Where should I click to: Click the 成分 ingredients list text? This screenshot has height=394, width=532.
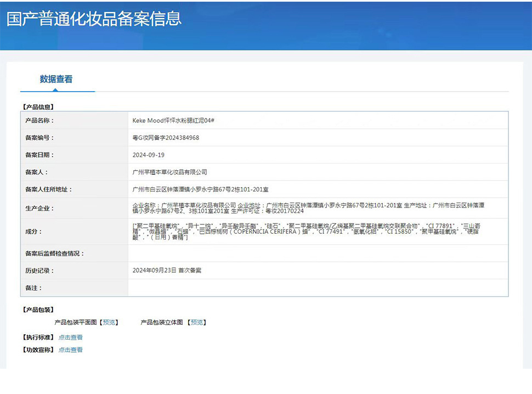pos(307,232)
